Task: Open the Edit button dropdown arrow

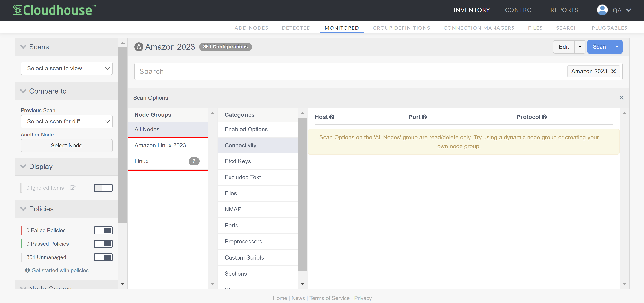Action: (579, 47)
